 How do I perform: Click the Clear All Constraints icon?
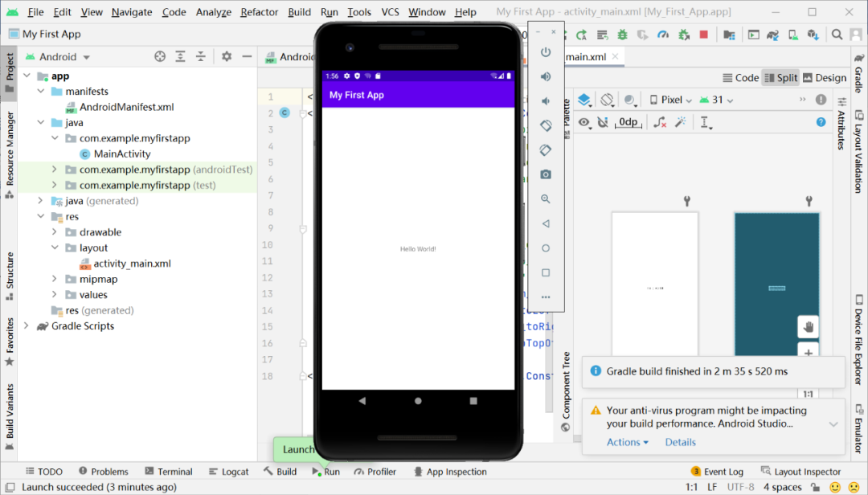pyautogui.click(x=660, y=122)
